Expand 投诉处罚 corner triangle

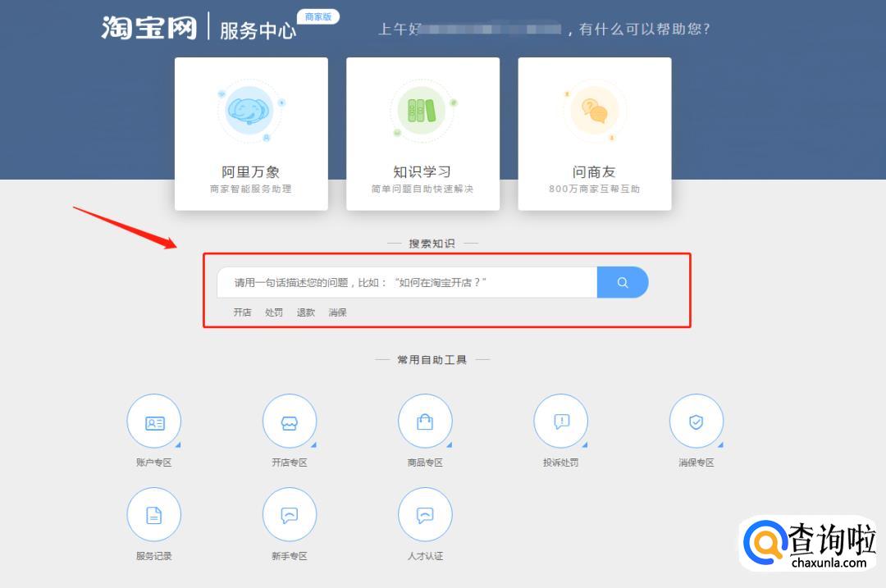[x=585, y=445]
